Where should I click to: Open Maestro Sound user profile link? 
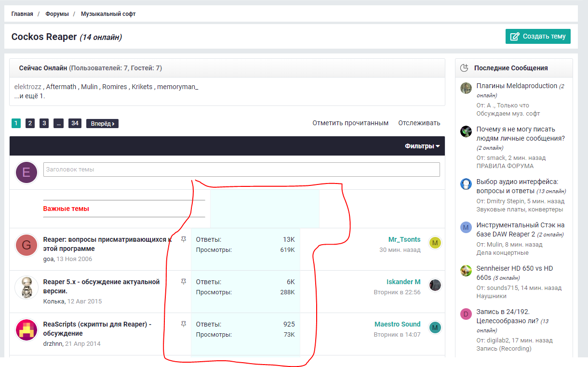tap(398, 324)
